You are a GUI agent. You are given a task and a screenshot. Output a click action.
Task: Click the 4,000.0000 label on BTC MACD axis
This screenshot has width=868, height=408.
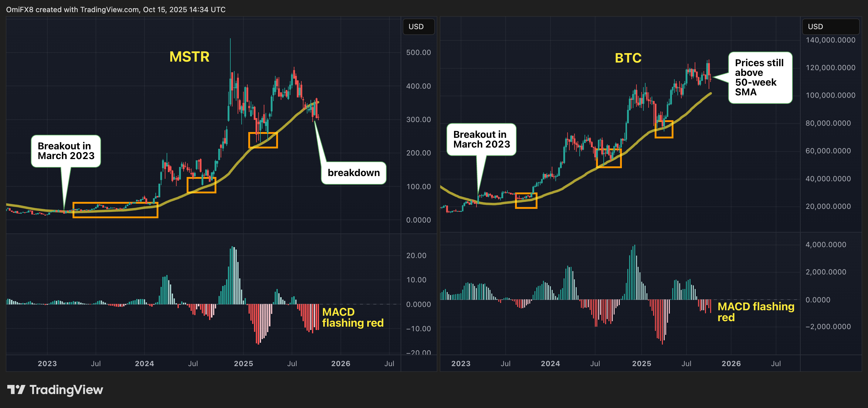coord(826,245)
